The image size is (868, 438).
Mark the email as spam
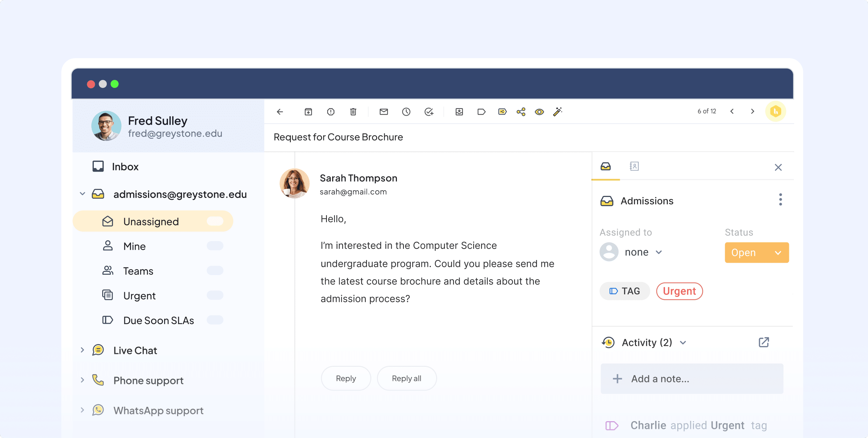330,111
